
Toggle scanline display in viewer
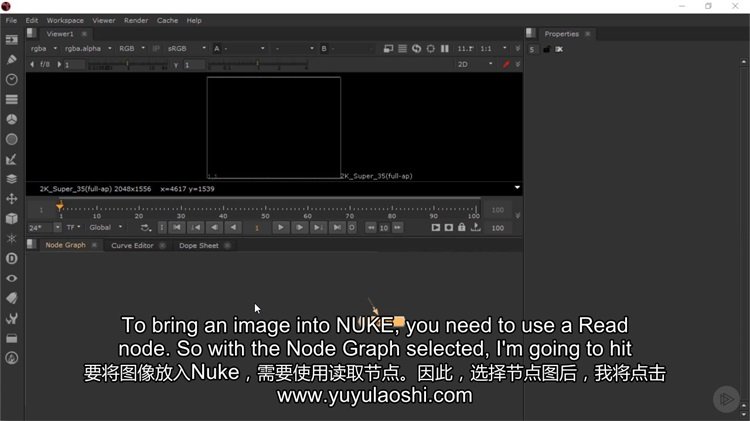click(x=403, y=48)
